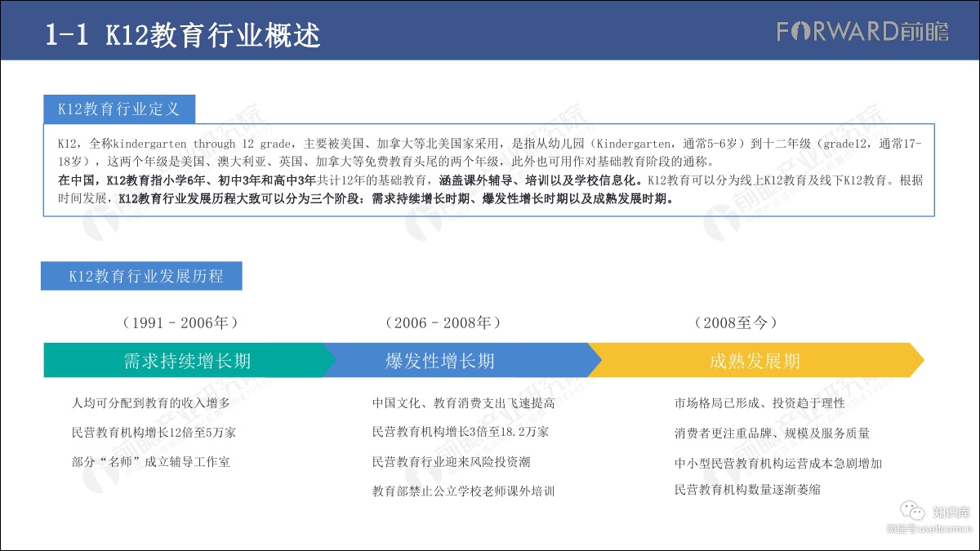This screenshot has width=980, height=551.
Task: Select the blue 爆发性增长期 arrow
Action: (x=441, y=361)
